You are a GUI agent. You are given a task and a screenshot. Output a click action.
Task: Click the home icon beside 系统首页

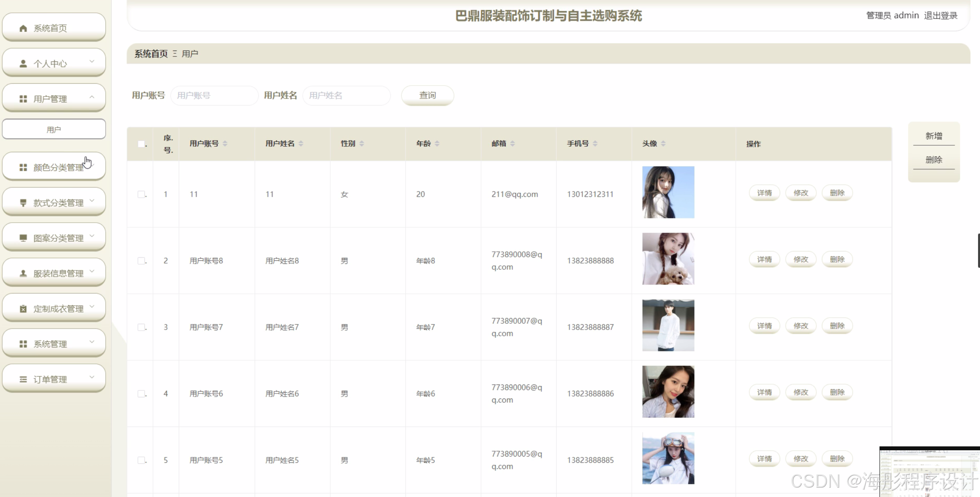[x=23, y=28]
